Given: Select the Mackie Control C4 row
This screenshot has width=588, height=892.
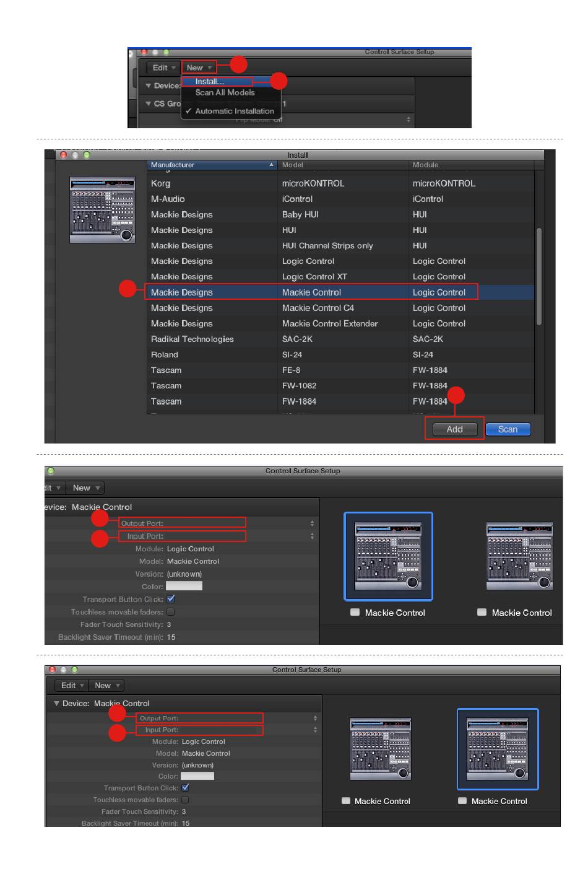Looking at the screenshot, I should [318, 308].
